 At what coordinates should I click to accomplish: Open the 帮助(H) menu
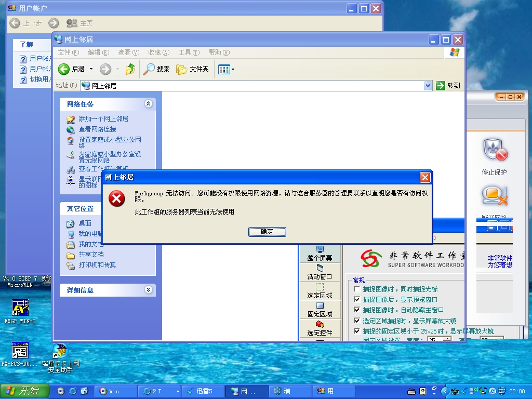[x=219, y=52]
